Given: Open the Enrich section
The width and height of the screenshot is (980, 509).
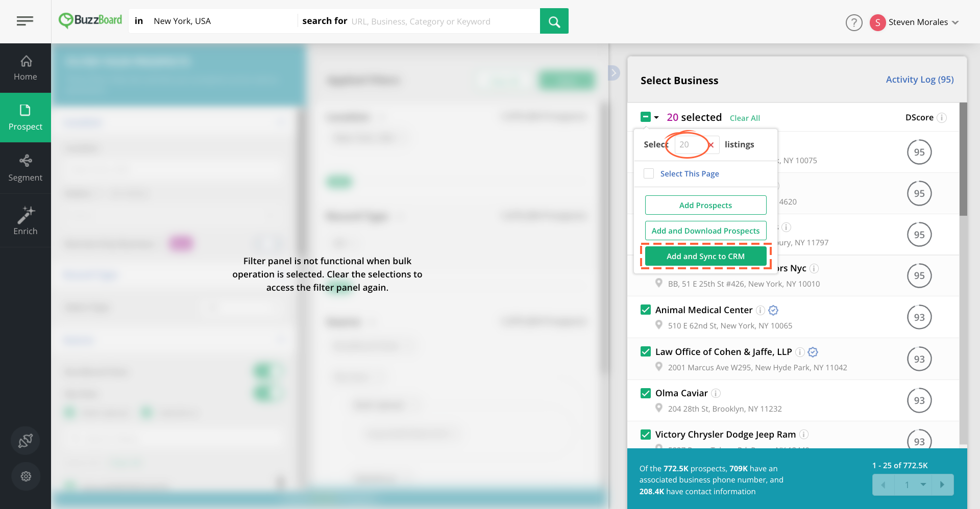Looking at the screenshot, I should tap(26, 220).
